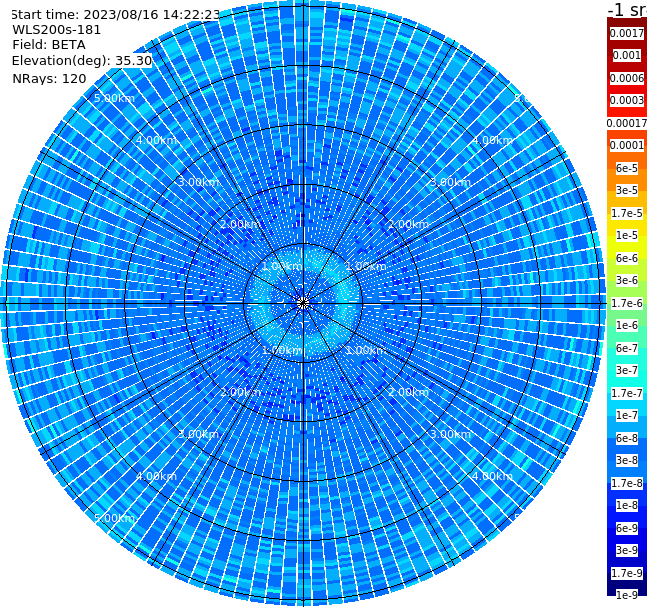Select the 0.00017 colorbar label
The image size is (647, 607).
pos(627,123)
